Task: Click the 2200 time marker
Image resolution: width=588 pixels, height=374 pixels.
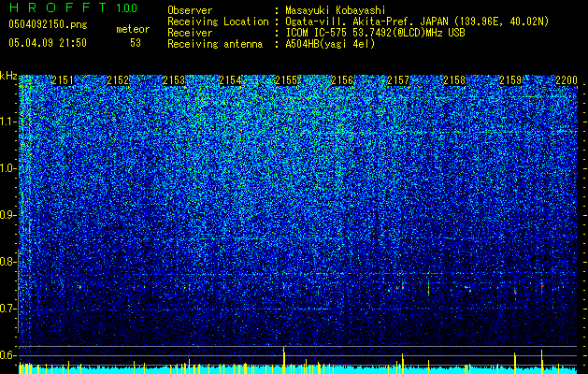Action: point(566,80)
